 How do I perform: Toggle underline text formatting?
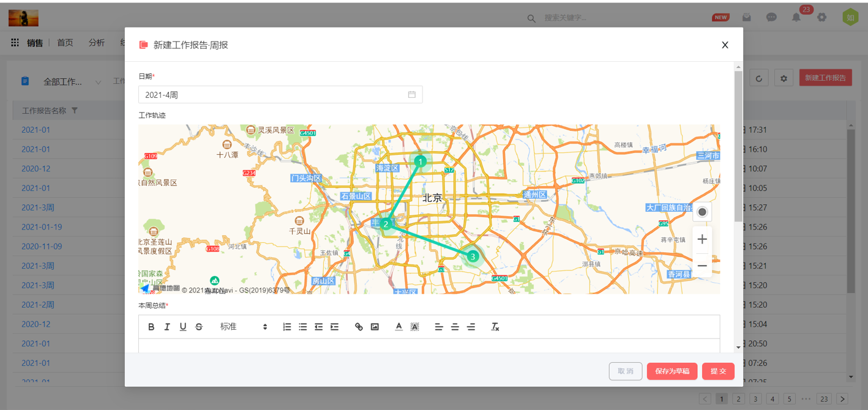click(183, 327)
